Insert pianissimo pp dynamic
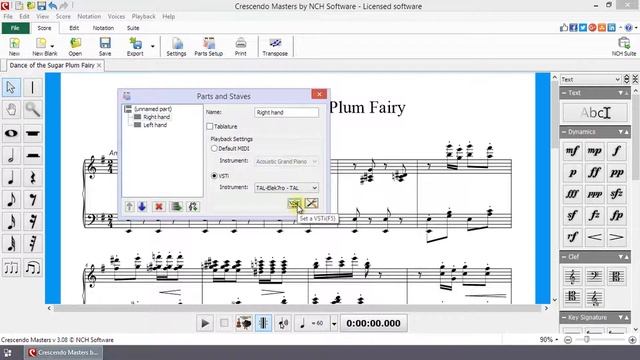Viewport: 640px width, 360px height. click(x=616, y=173)
